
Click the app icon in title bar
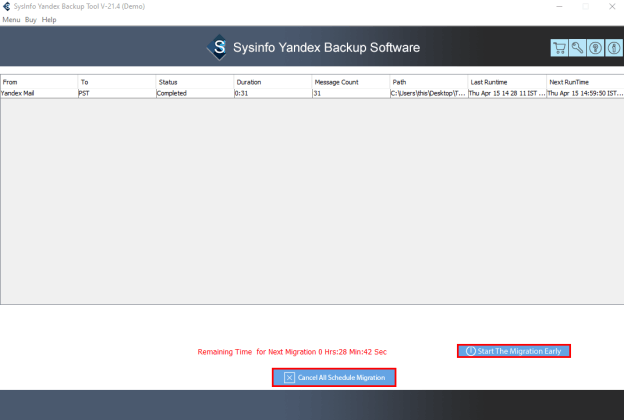pyautogui.click(x=7, y=7)
